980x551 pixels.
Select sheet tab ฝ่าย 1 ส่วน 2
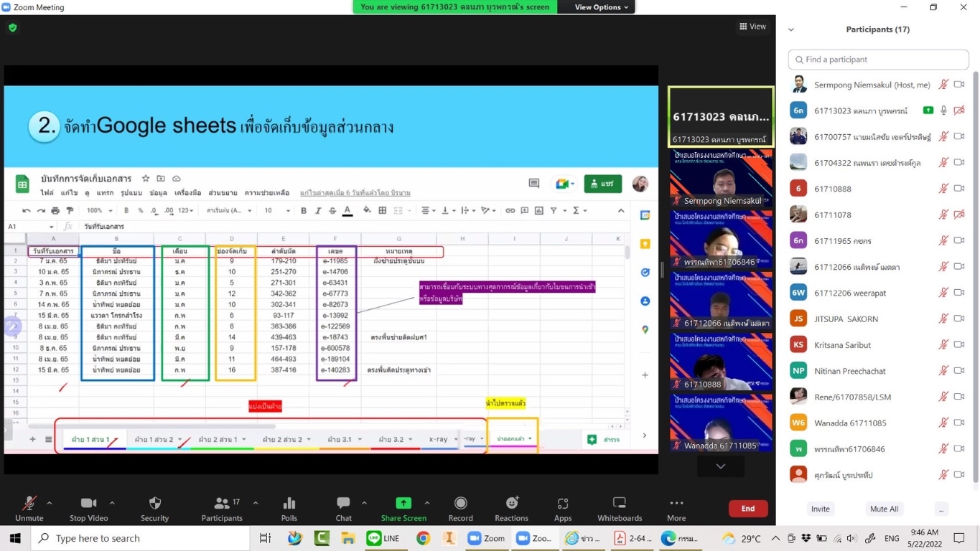158,439
